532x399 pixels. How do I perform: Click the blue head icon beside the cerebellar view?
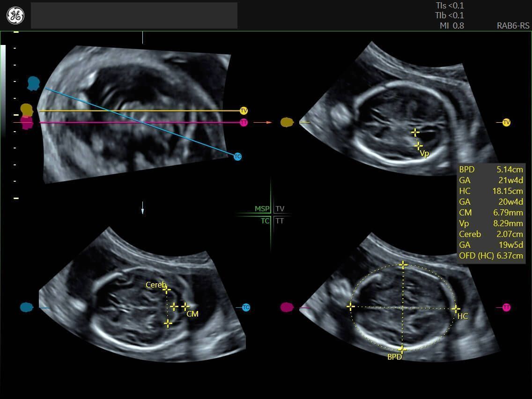point(27,308)
